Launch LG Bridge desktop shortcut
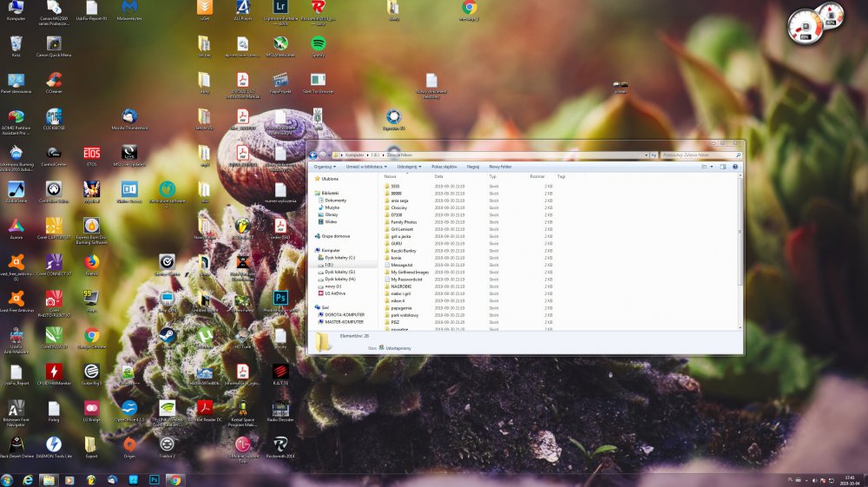The height and width of the screenshot is (487, 868). [91, 410]
